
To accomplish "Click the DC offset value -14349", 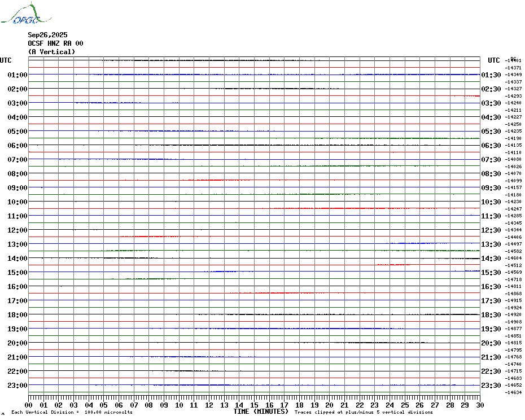I will click(513, 75).
